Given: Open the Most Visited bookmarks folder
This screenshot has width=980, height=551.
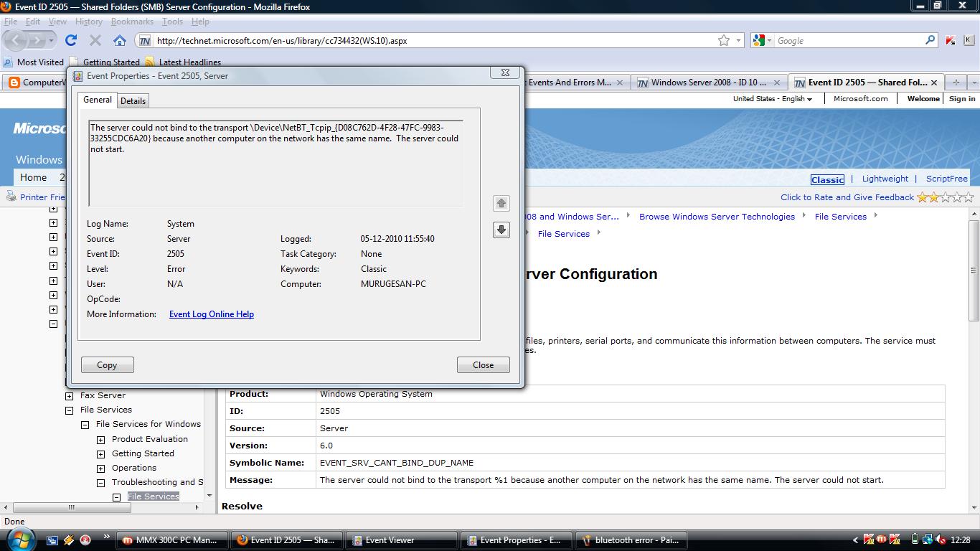Looking at the screenshot, I should pyautogui.click(x=34, y=62).
